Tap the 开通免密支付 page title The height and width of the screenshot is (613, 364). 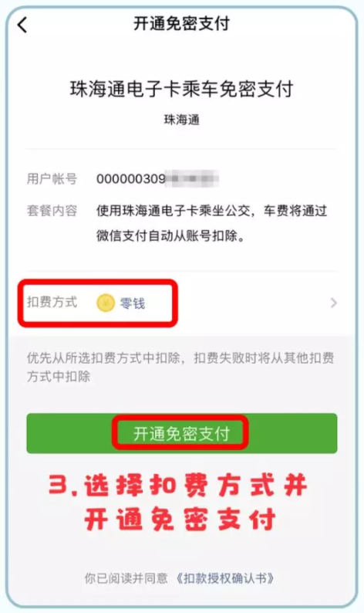tap(181, 23)
